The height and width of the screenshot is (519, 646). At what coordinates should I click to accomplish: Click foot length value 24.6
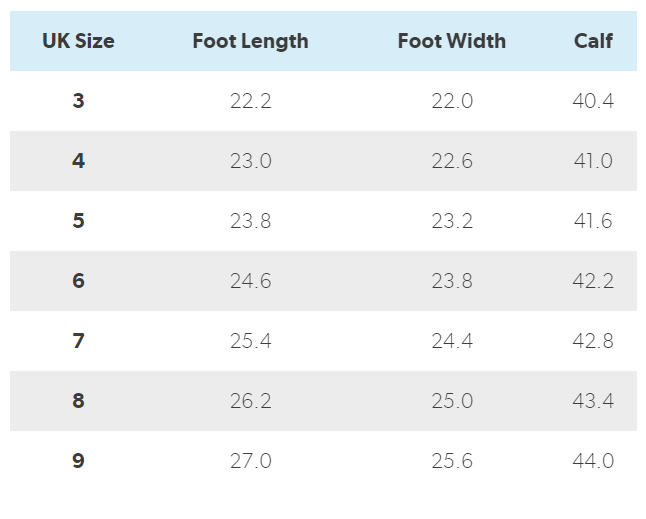(250, 281)
